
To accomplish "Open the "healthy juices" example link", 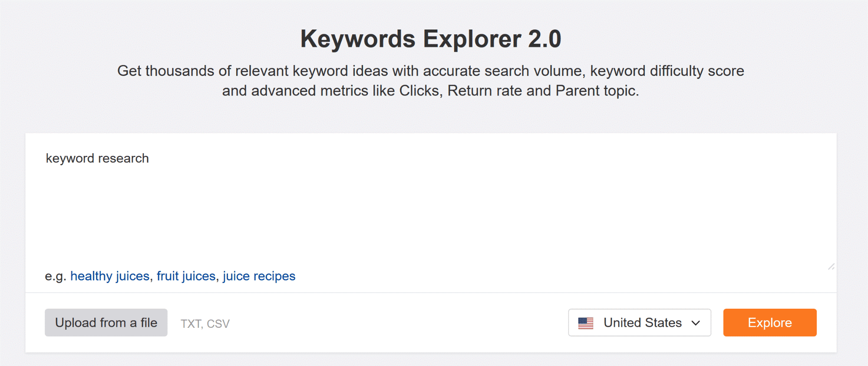I will click(109, 276).
